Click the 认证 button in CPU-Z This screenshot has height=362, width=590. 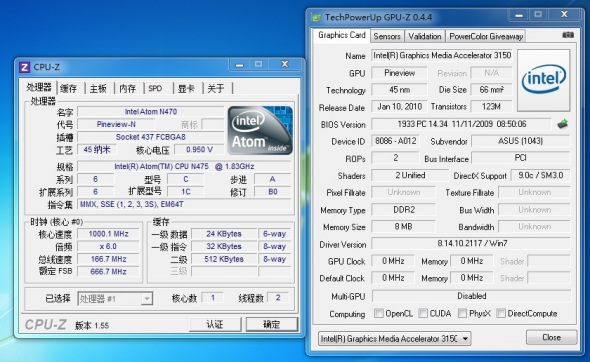pos(214,324)
